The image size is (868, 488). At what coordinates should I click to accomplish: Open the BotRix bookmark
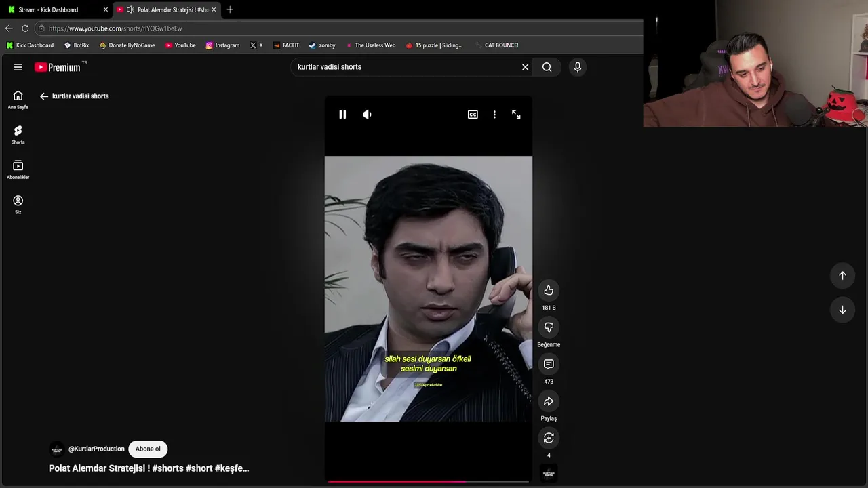tap(77, 45)
